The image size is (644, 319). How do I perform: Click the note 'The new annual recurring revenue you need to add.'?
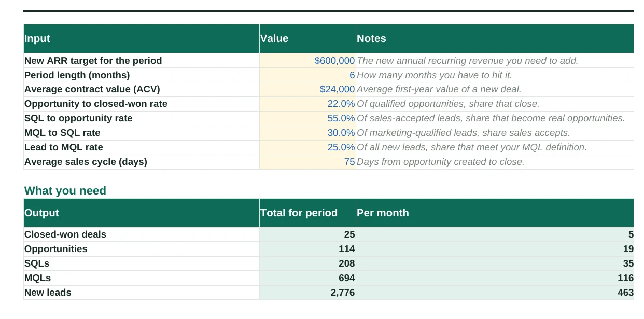pos(468,61)
